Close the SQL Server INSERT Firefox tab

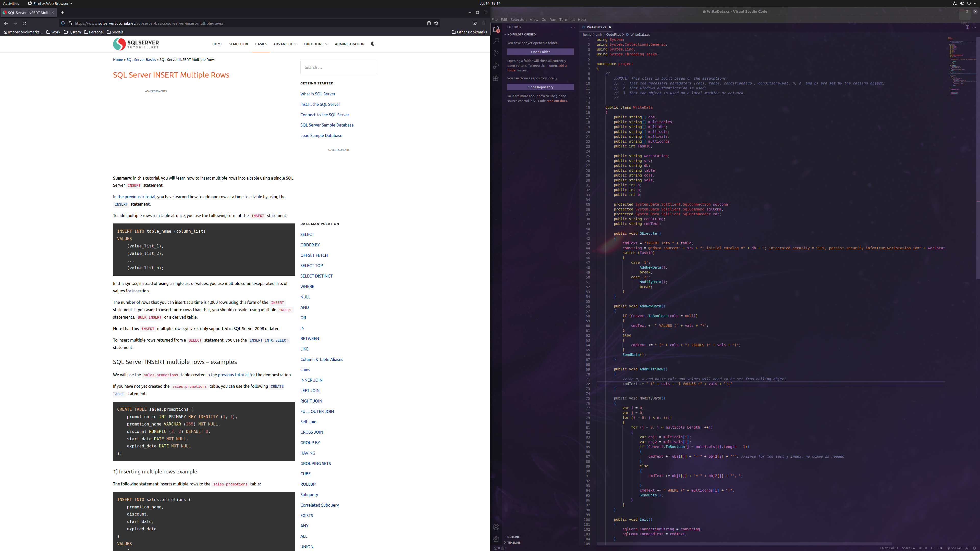(53, 12)
